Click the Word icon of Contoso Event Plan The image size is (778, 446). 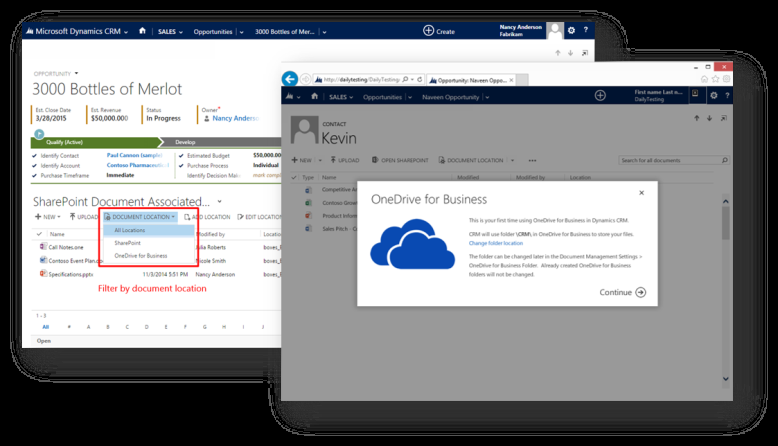(43, 260)
